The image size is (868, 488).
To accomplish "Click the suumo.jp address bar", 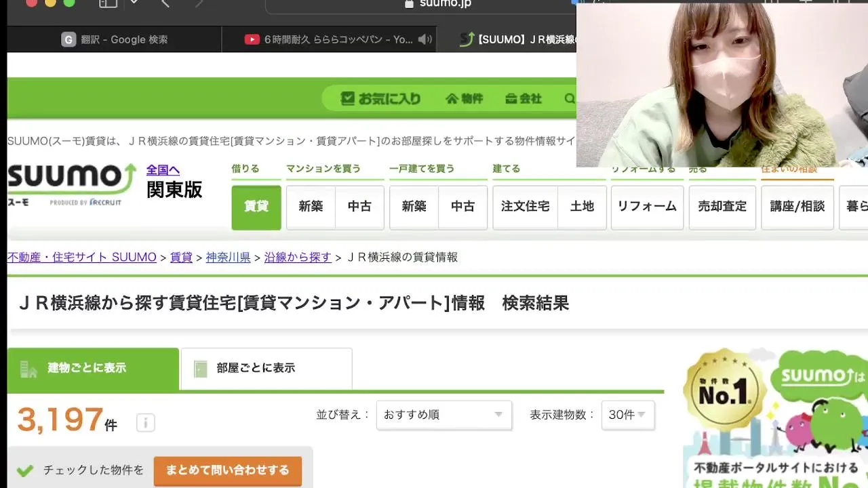I will click(x=420, y=4).
